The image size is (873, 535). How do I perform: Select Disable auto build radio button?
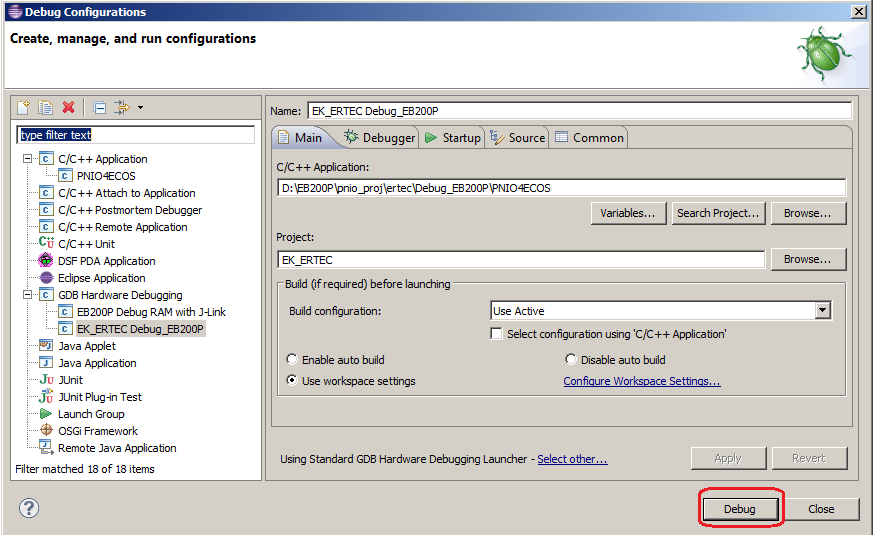pos(570,359)
